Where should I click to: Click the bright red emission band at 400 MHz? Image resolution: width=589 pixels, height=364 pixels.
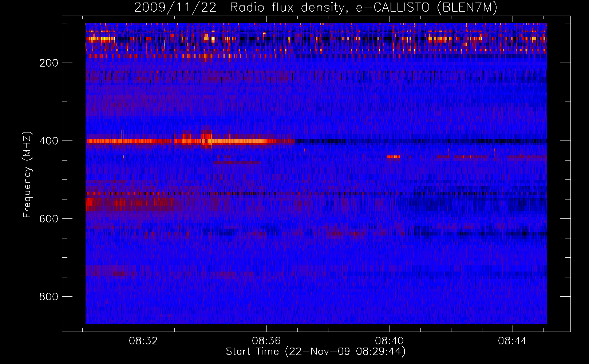pyautogui.click(x=190, y=141)
